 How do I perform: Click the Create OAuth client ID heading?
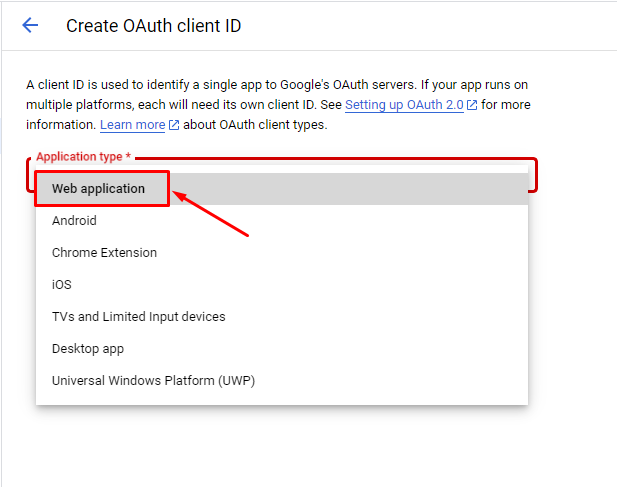pos(153,26)
